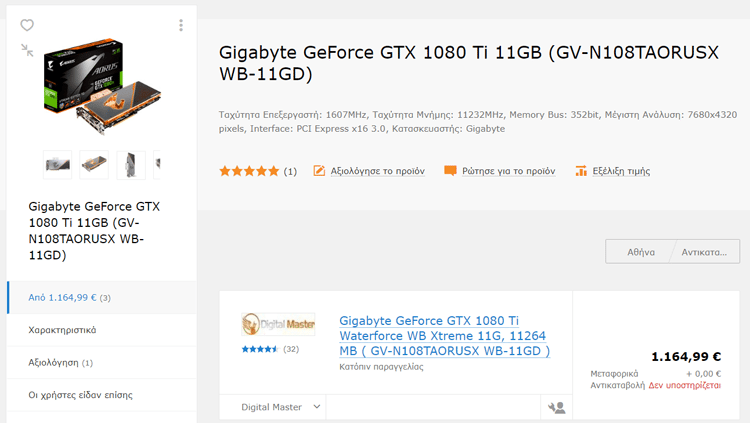Open the Αξιολόγηση reviews section
The width and height of the screenshot is (750, 423).
point(61,362)
